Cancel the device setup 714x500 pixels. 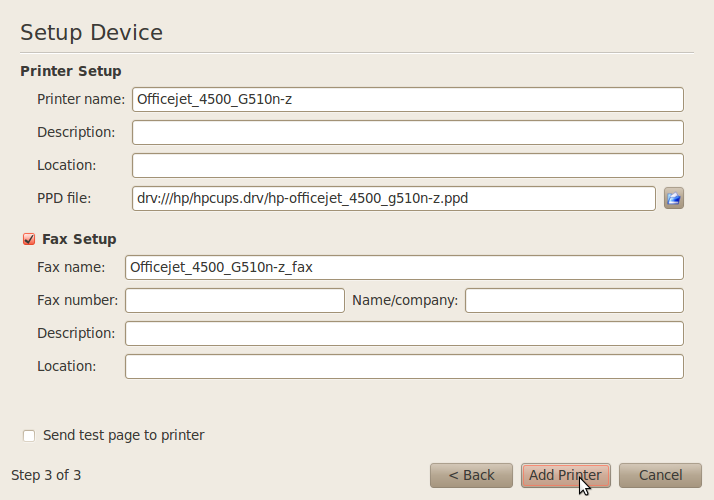pyautogui.click(x=660, y=475)
